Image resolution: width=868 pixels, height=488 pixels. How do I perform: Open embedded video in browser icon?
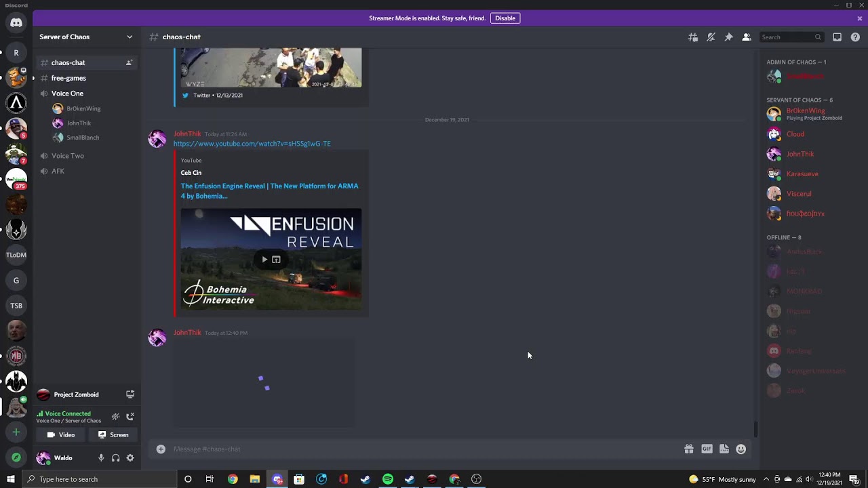coord(276,260)
